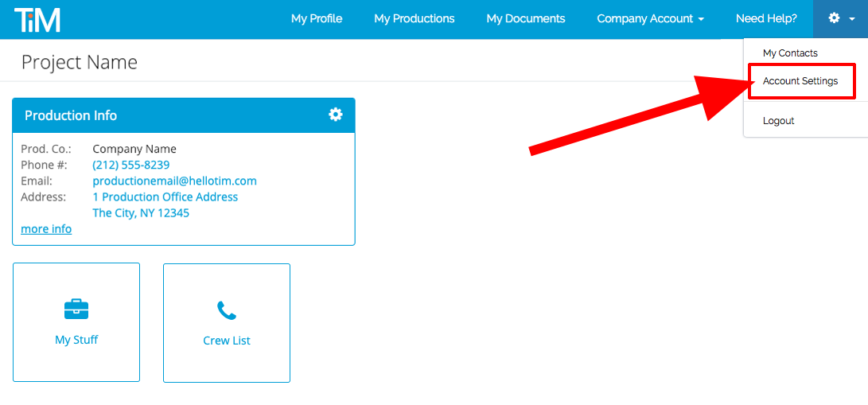Click the phone number (212) 555-8239

[131, 165]
